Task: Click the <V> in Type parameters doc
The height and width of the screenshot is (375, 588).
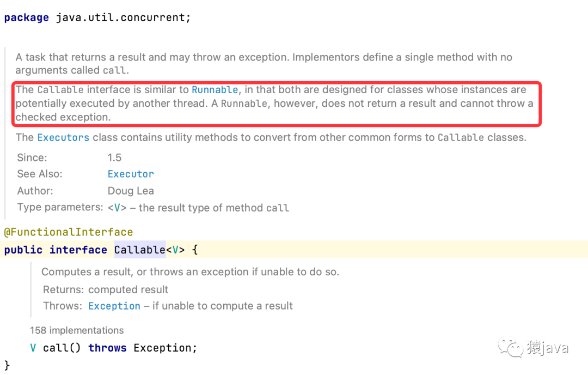Action: coord(117,208)
